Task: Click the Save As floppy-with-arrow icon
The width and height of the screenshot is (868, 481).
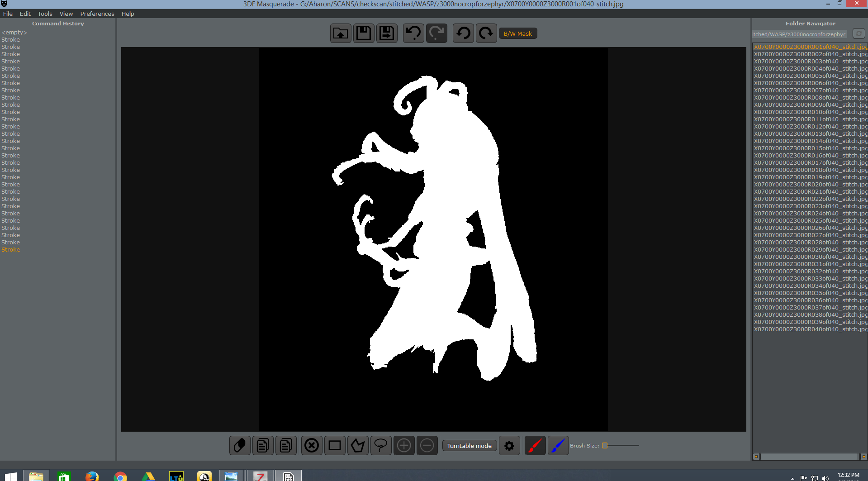Action: tap(387, 33)
